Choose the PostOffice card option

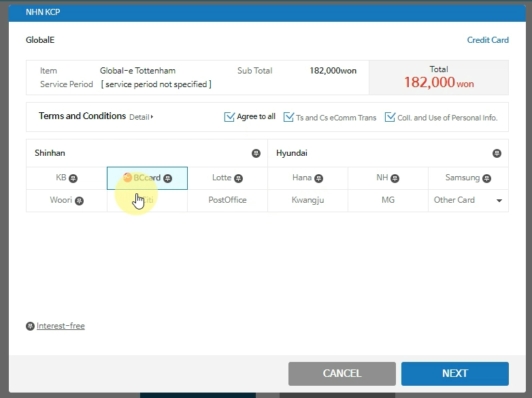point(227,201)
